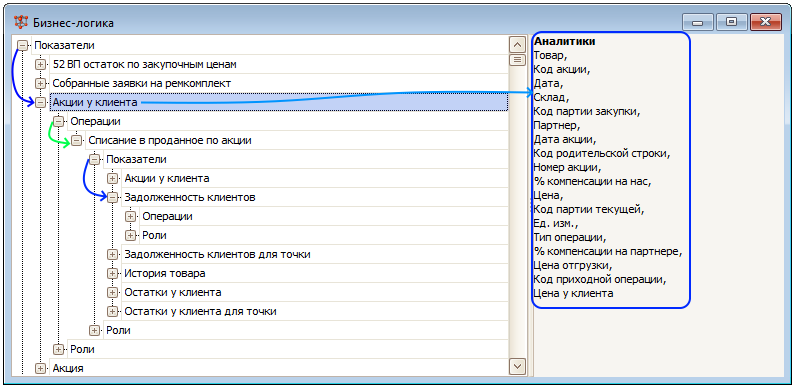Expand Задолженность клиентов для точки
Image resolution: width=793 pixels, height=387 pixels.
click(112, 254)
